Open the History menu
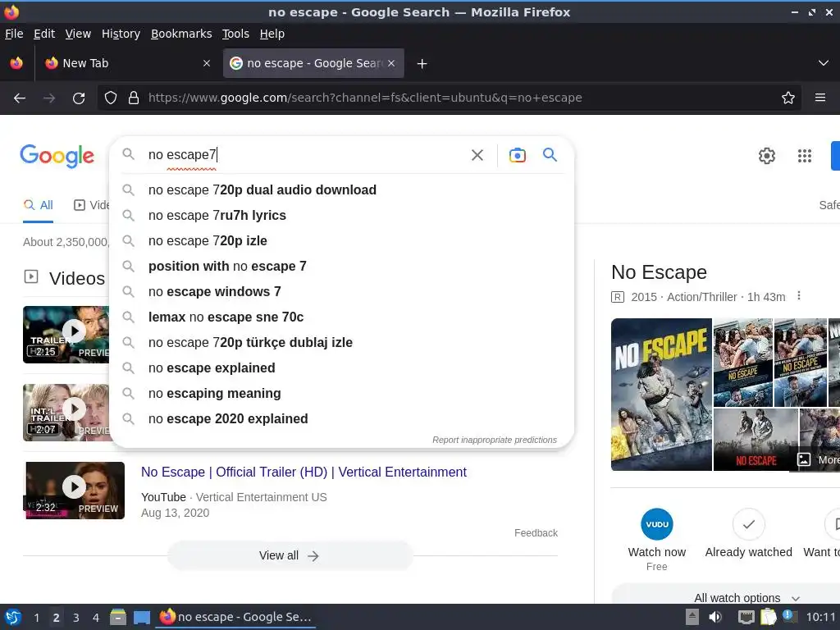This screenshot has height=630, width=840. 121,34
